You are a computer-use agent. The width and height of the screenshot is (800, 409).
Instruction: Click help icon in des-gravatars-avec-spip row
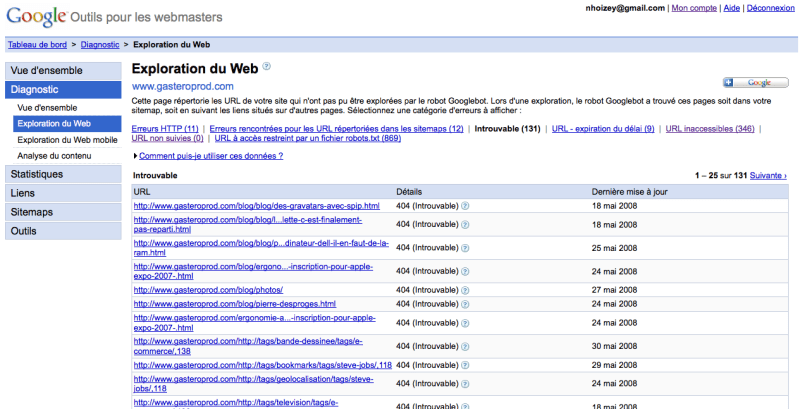tap(465, 206)
